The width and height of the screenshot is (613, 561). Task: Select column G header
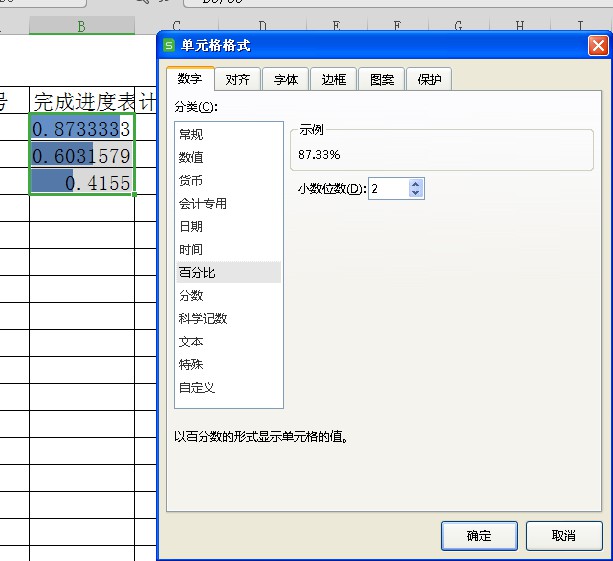pyautogui.click(x=459, y=25)
